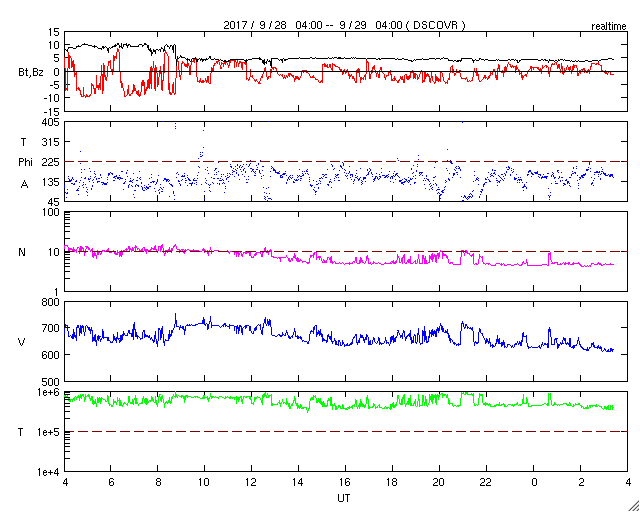Screen dimensions: 640x512
Task: Click the '1' tick on N axis
Action: click(x=57, y=292)
